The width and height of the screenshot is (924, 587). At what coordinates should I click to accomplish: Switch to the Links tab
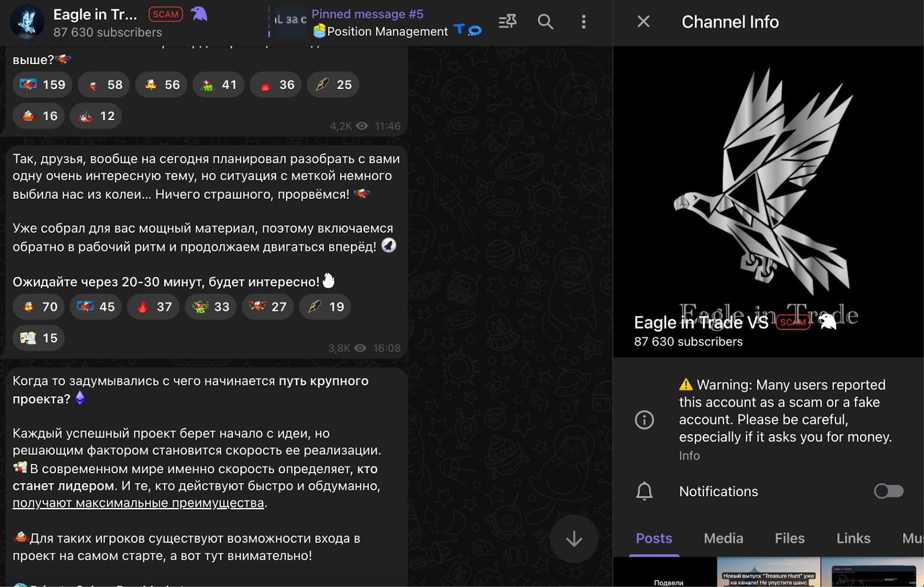click(x=854, y=538)
